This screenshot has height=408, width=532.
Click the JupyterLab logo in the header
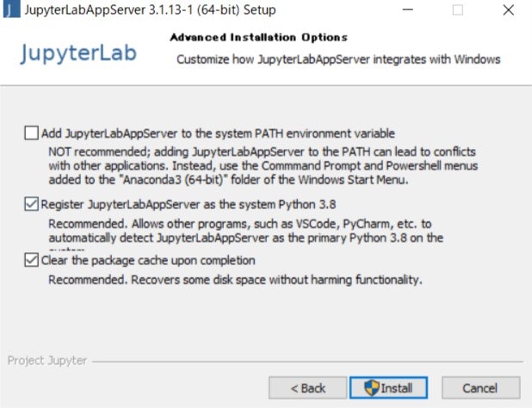(x=78, y=53)
